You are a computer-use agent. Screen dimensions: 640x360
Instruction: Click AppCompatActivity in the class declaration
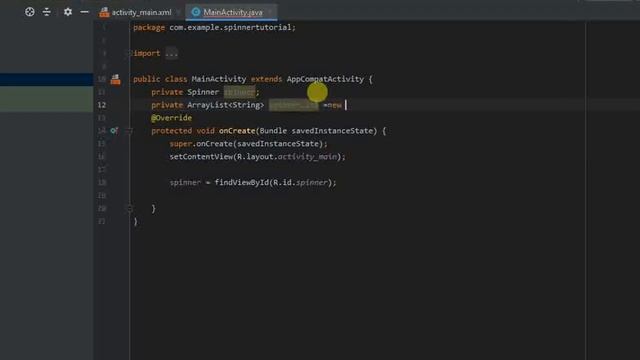(325, 79)
